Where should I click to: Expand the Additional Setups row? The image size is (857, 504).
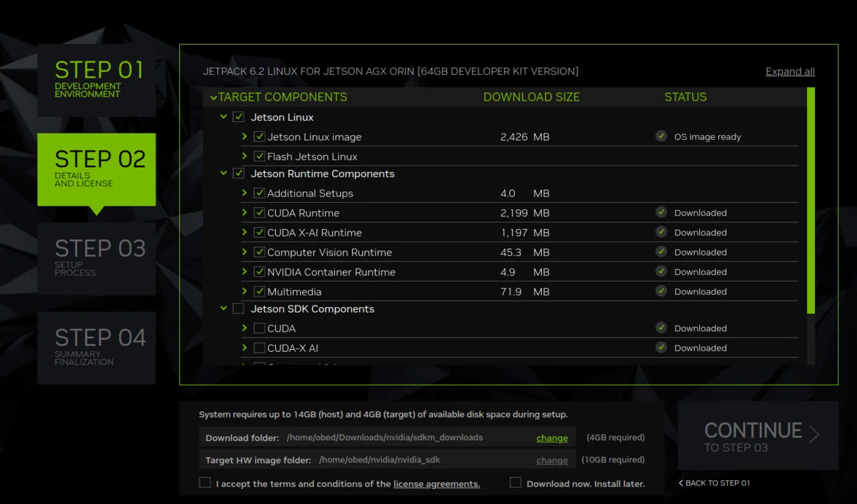pos(244,193)
